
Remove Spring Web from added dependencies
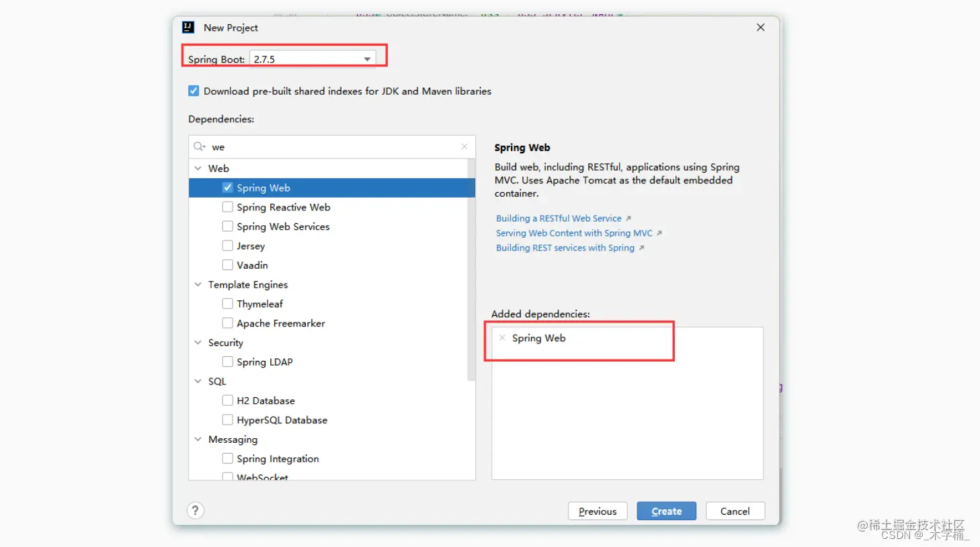[502, 338]
